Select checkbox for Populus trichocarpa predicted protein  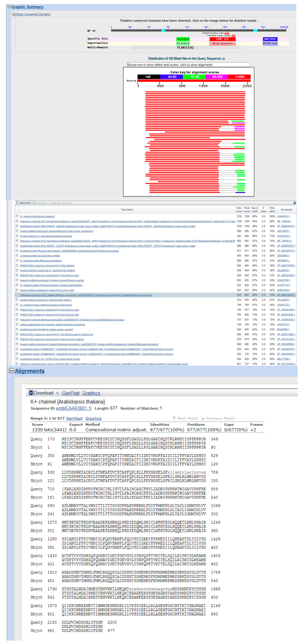(x=17, y=251)
